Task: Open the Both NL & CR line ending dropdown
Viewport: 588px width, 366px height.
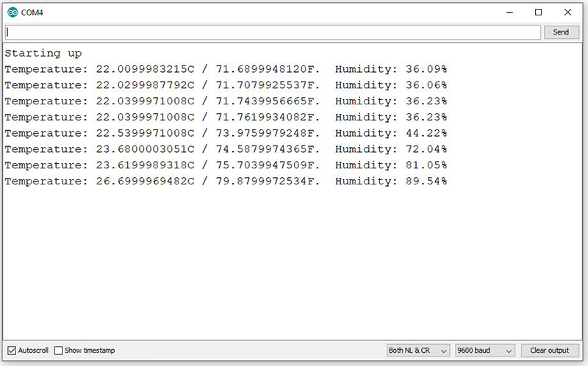Action: (x=418, y=351)
